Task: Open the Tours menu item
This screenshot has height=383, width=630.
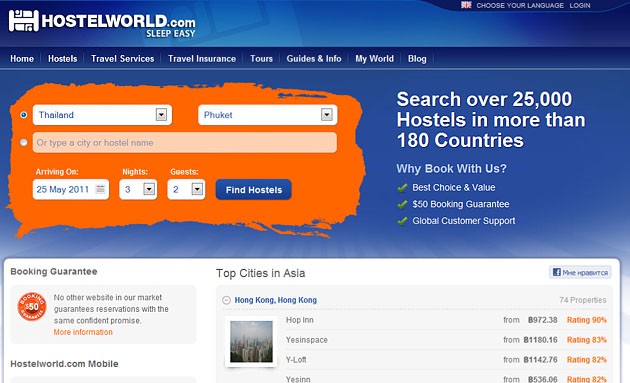Action: click(x=262, y=59)
